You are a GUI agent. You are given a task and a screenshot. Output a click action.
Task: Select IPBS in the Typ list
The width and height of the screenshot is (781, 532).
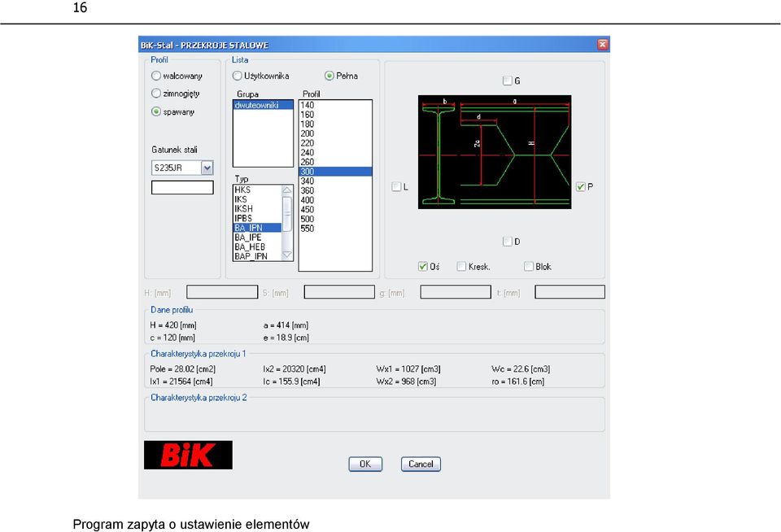tap(258, 218)
